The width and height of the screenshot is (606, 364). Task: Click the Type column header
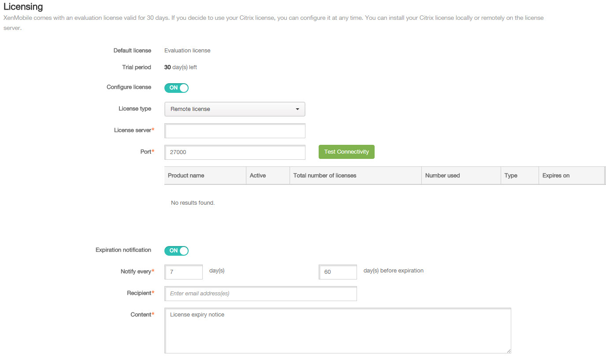pyautogui.click(x=520, y=175)
